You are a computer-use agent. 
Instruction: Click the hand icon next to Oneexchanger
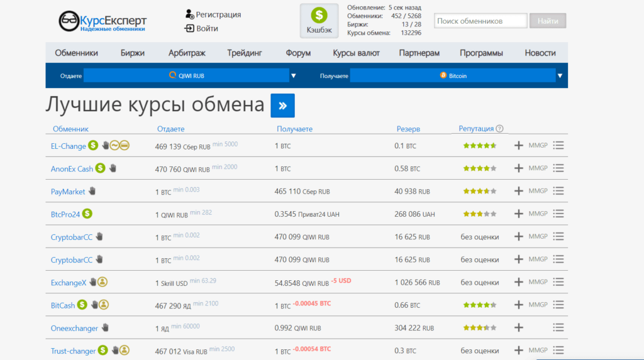105,327
